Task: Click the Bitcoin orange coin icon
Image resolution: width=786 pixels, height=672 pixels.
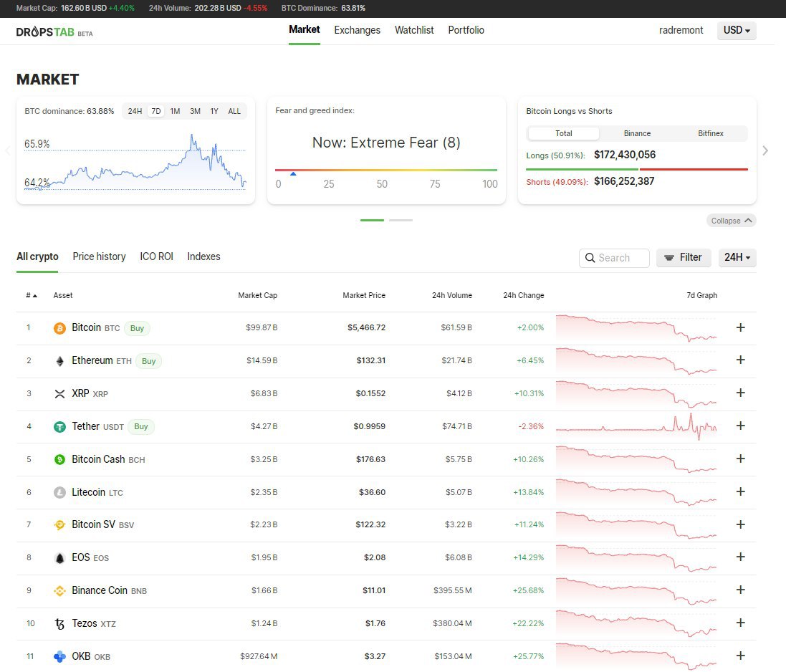Action: click(59, 328)
